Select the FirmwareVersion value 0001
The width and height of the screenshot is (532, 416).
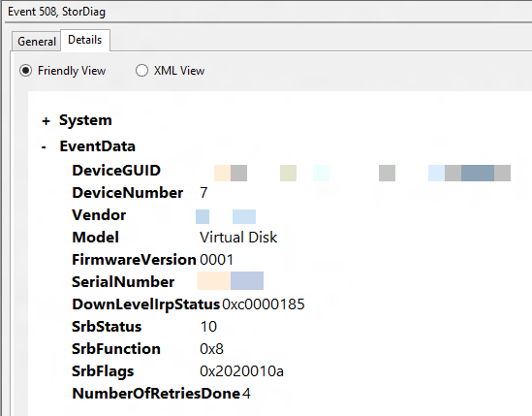click(216, 260)
